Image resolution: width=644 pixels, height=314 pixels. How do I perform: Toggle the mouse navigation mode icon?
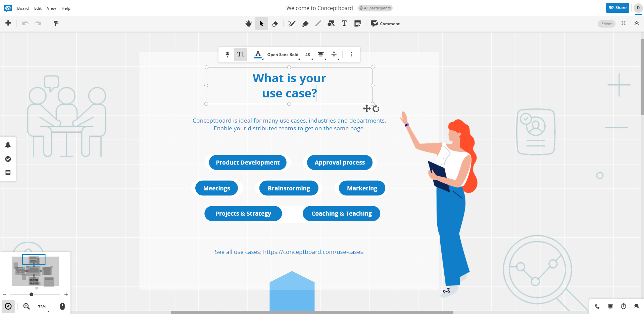(62, 306)
